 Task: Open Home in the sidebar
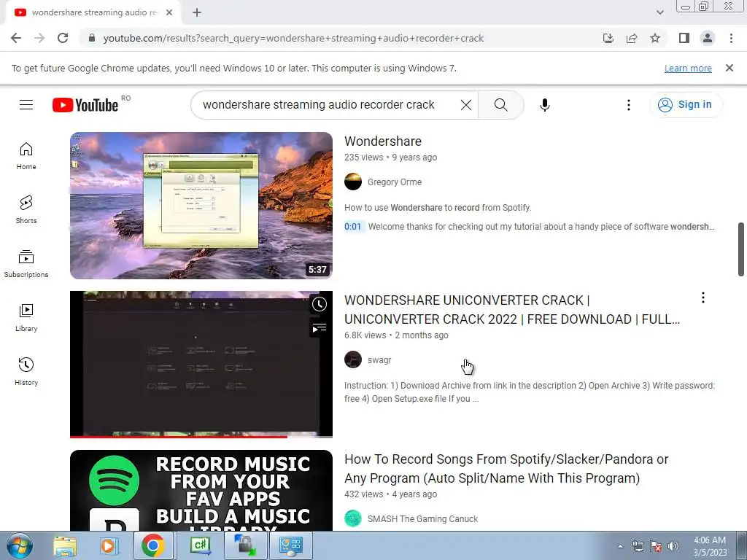click(x=26, y=156)
